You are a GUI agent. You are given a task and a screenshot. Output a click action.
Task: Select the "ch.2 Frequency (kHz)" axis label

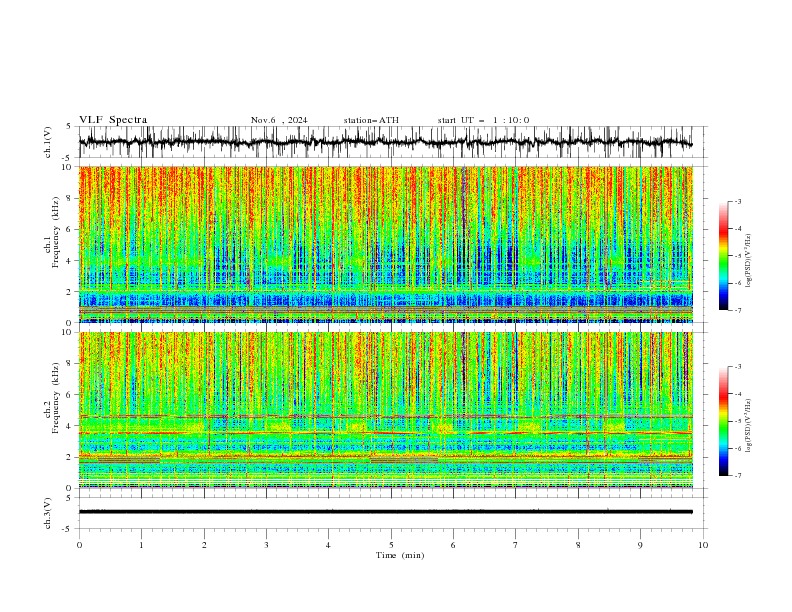pyautogui.click(x=52, y=397)
